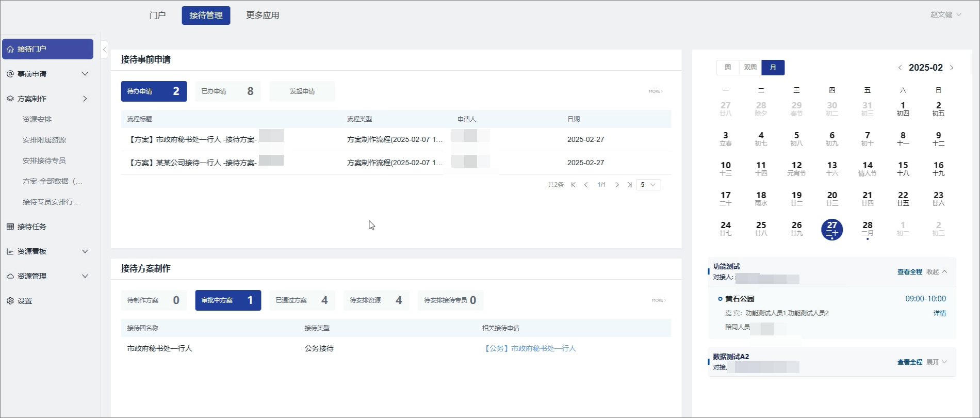Screen dimensions: 980x418
Task: Click the 资源看板 chart icon
Action: [10, 251]
